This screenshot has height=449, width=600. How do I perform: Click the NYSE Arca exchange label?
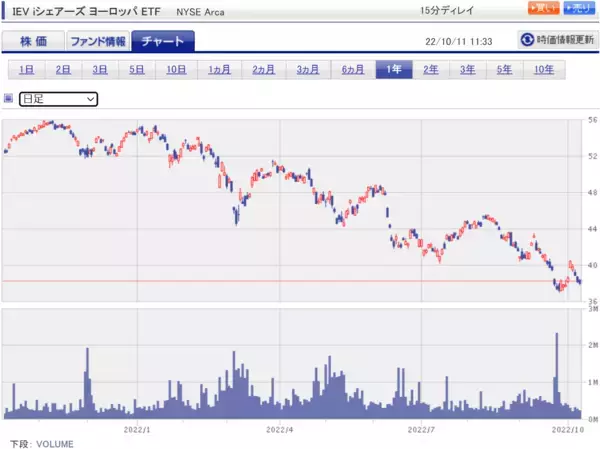(200, 12)
